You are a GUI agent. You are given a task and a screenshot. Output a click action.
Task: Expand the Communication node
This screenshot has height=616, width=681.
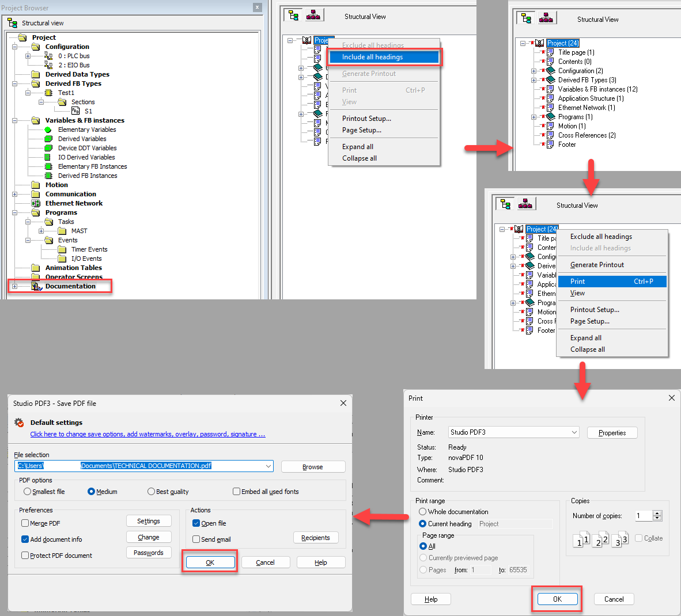tap(15, 194)
